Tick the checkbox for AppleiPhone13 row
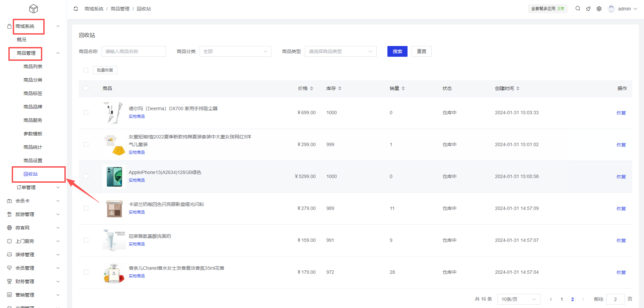This screenshot has width=644, height=308. (86, 176)
